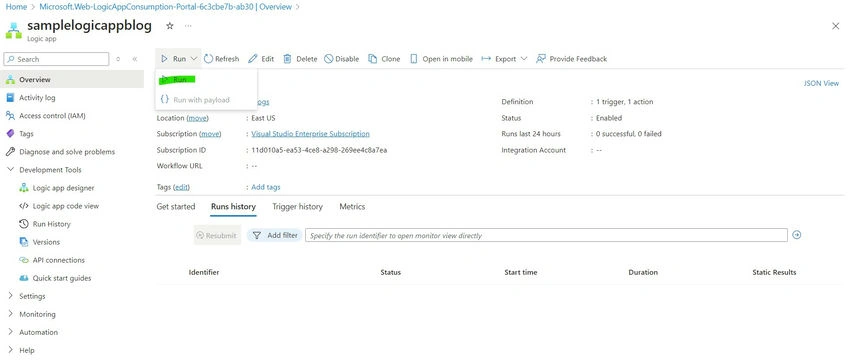Open Logic app designer

click(63, 188)
